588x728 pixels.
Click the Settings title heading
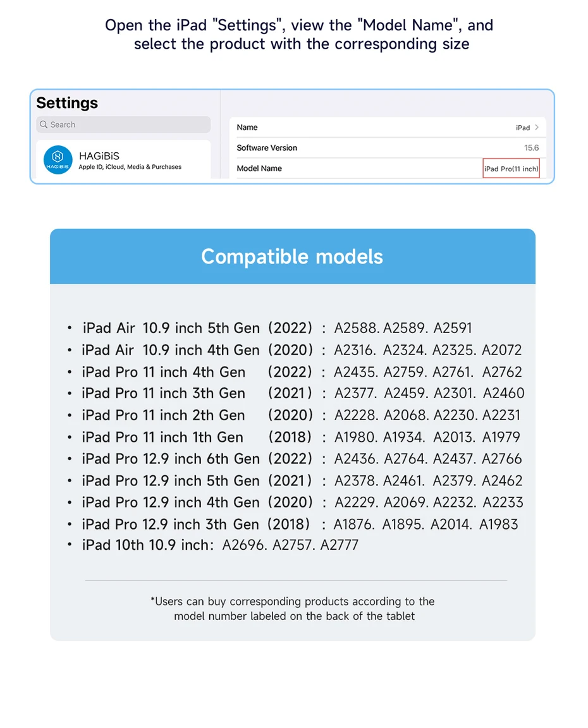pos(67,103)
